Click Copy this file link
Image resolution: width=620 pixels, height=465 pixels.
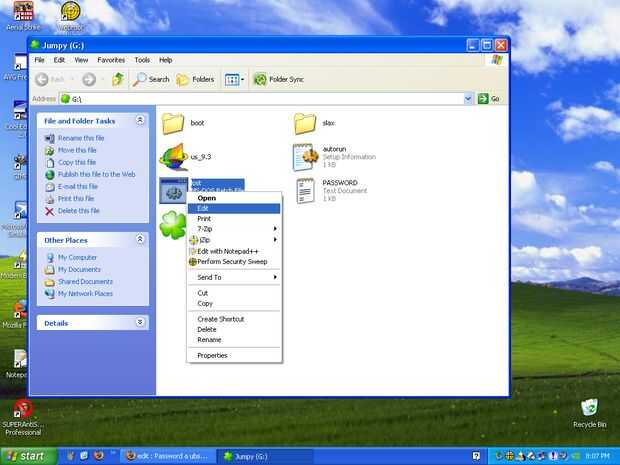(x=77, y=163)
